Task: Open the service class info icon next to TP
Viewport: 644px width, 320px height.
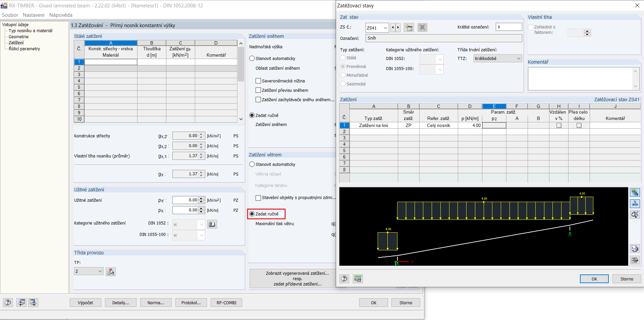Action: coord(111,272)
